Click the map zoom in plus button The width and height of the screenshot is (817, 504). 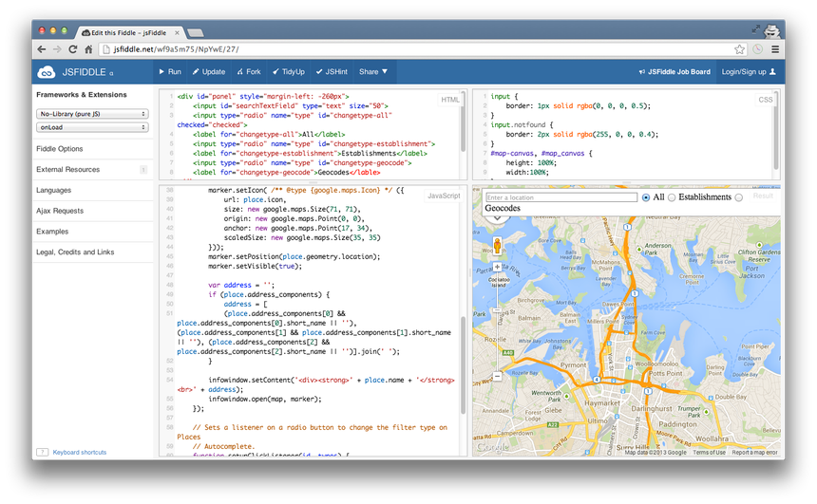point(497,267)
